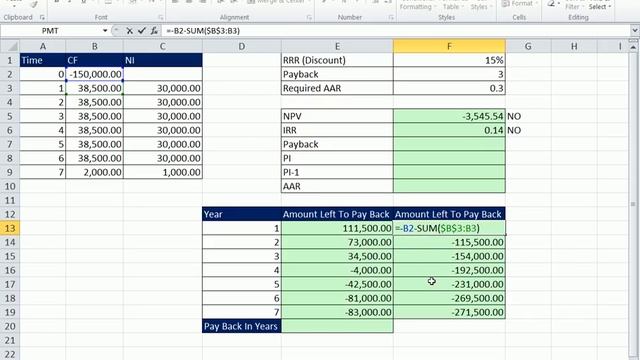
Task: Select column H header
Action: click(x=574, y=46)
